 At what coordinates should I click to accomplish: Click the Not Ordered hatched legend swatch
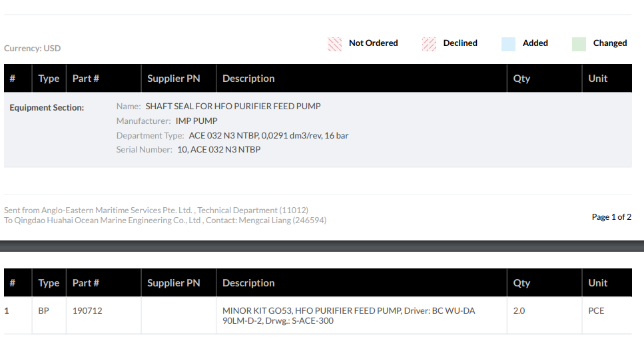pyautogui.click(x=334, y=44)
